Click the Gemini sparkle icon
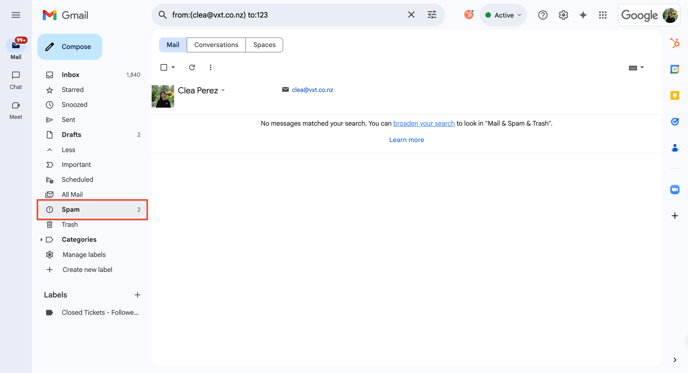This screenshot has width=688, height=373. [x=583, y=15]
